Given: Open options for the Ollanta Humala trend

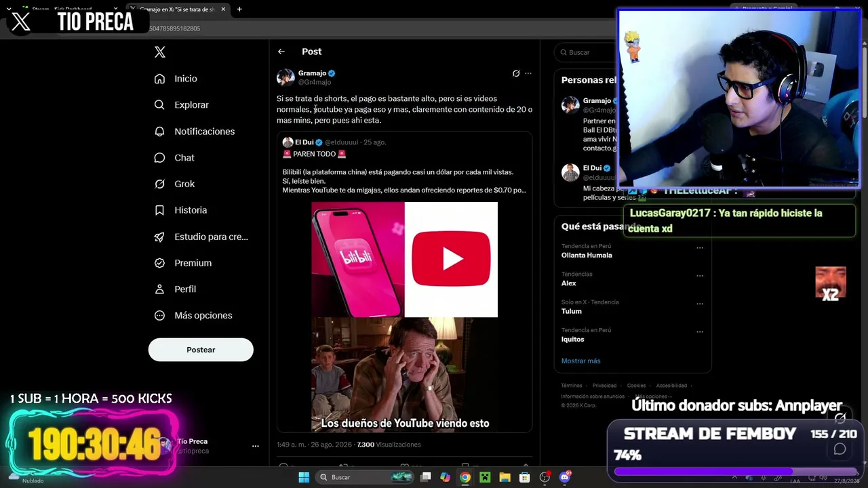Looking at the screenshot, I should point(700,248).
